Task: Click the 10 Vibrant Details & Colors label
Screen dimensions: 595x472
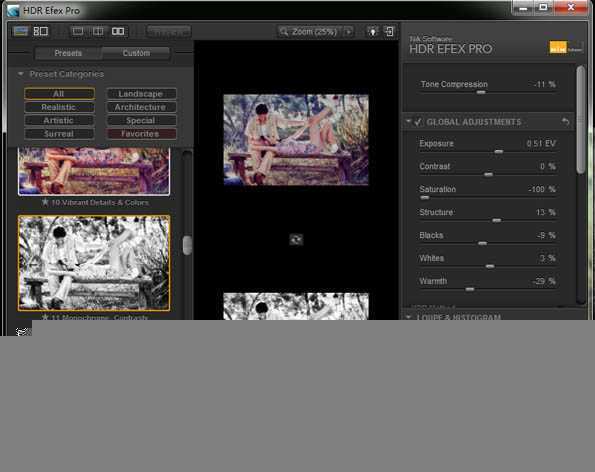Action: pos(100,203)
